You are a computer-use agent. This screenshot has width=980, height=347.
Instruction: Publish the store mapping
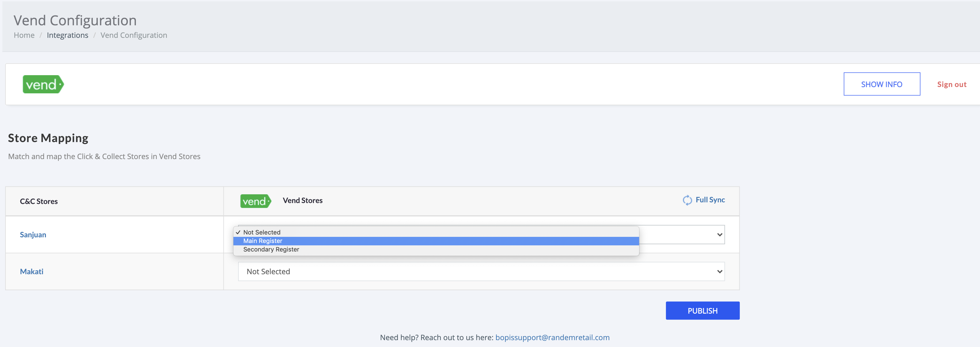tap(702, 311)
